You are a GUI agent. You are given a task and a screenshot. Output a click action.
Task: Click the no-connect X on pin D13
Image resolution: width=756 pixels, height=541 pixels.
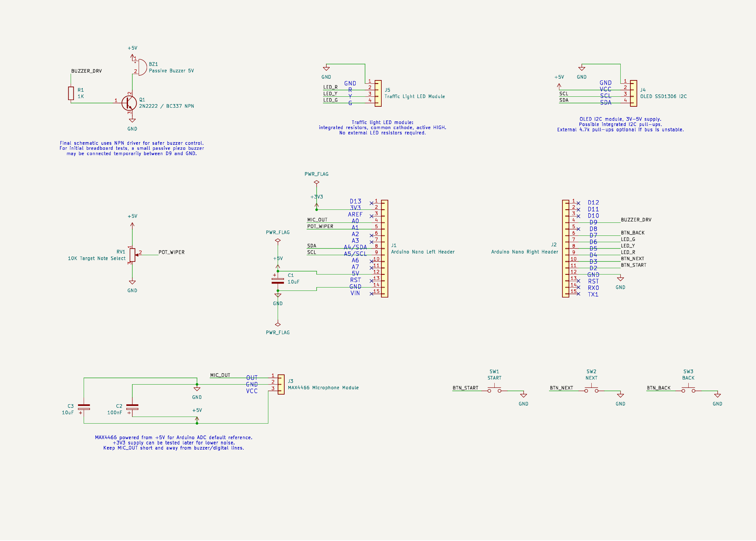(x=372, y=203)
